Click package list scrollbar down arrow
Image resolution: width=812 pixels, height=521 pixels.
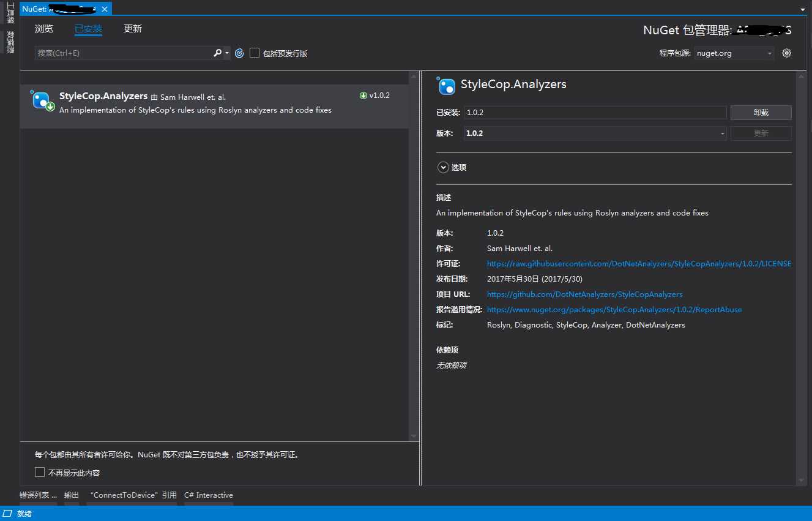[x=414, y=436]
